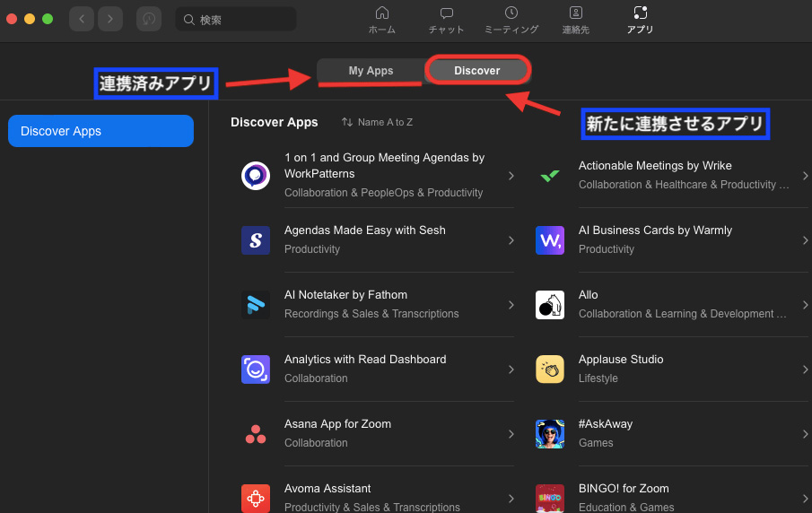Open AI Notetaker by Fathom title
The image size is (812, 513).
click(345, 294)
